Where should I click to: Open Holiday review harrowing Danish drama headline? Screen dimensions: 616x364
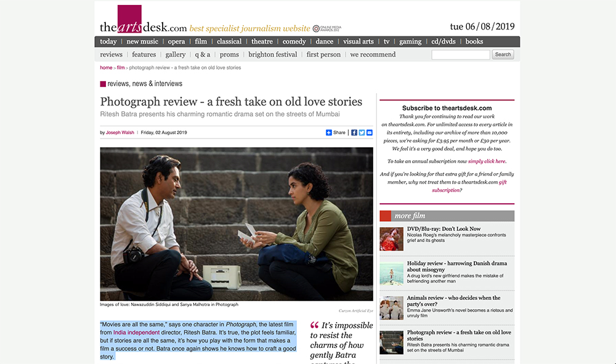[457, 266]
